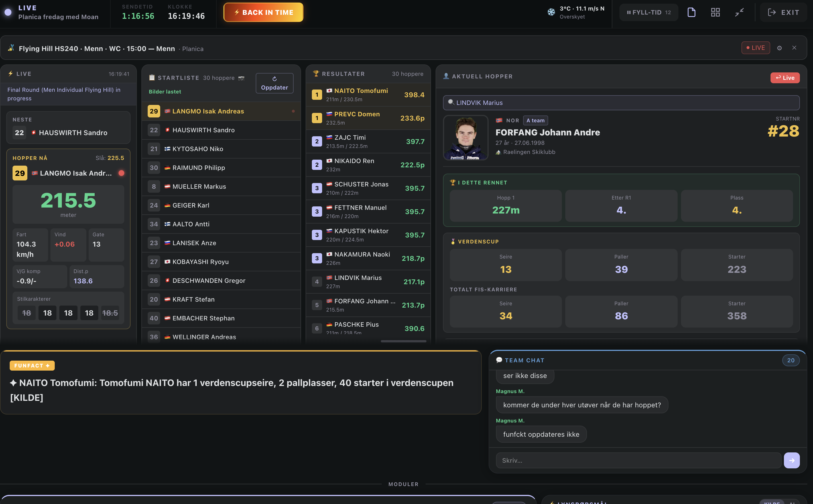The image size is (813, 504).
Task: Click the collapse arrows icon in top bar
Action: coord(739,12)
